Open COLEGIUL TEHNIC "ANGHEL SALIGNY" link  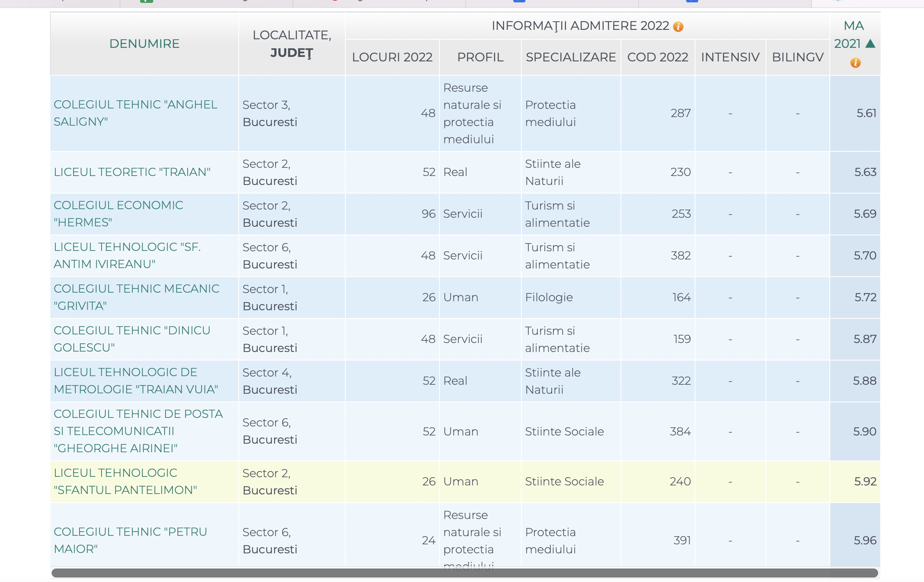tap(135, 113)
